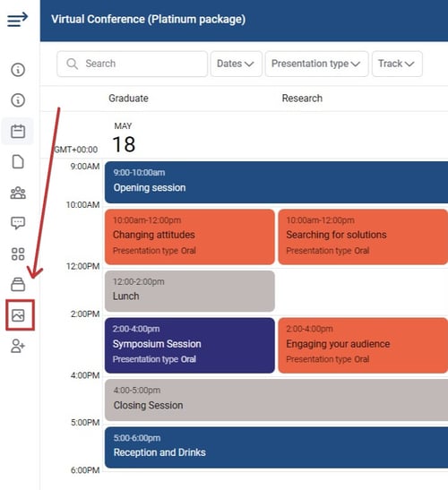
Task: Open the four-squares grid icon
Action: [x=18, y=254]
